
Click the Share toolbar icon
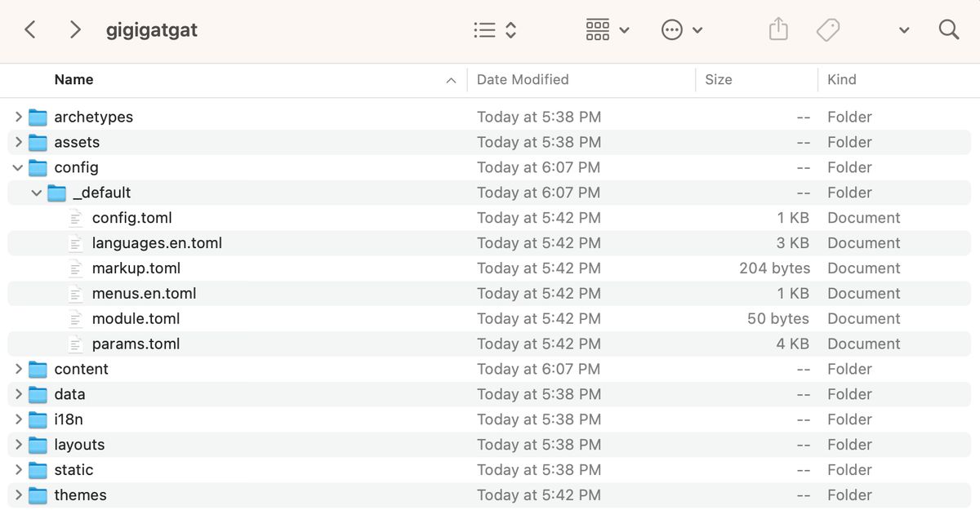pyautogui.click(x=778, y=30)
